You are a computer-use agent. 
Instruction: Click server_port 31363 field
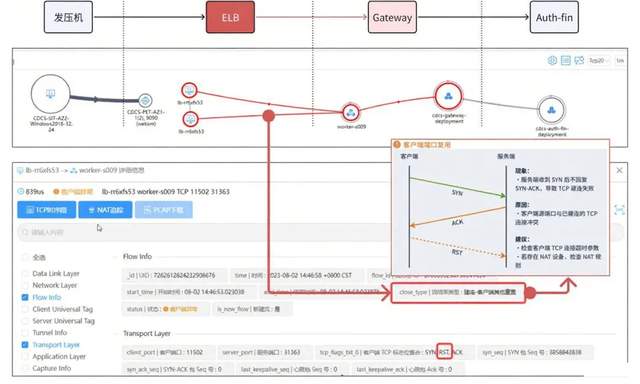point(264,352)
